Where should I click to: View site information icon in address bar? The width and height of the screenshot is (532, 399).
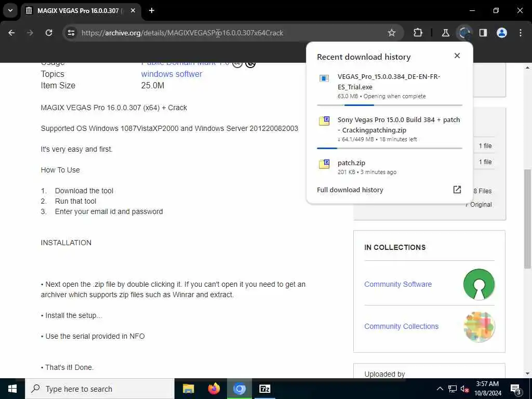pos(71,33)
